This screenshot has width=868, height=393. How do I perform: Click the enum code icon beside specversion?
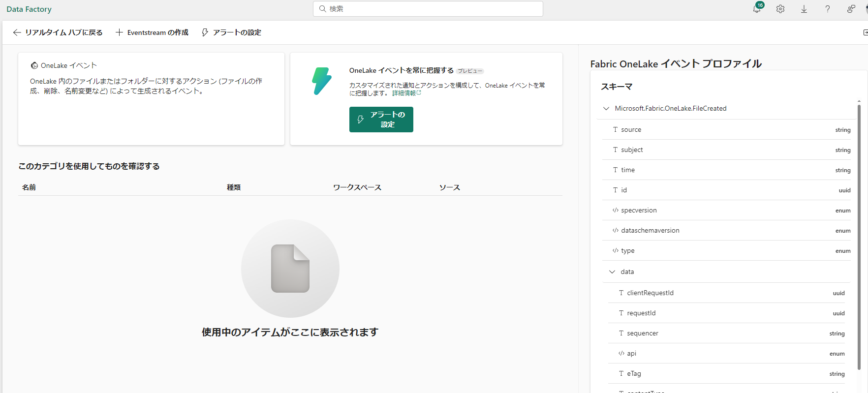click(x=615, y=210)
